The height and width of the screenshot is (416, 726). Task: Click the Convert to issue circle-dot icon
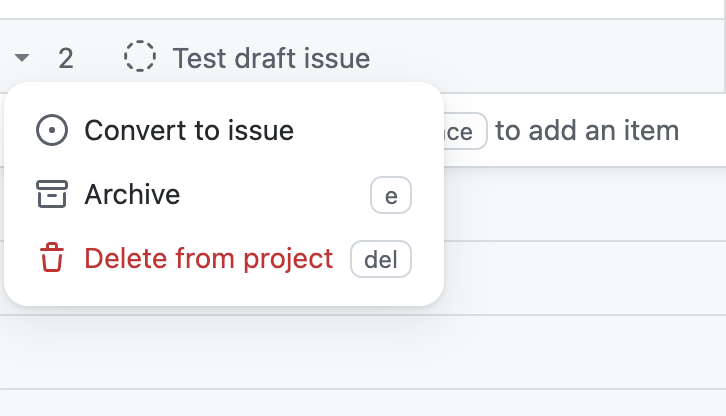point(51,130)
